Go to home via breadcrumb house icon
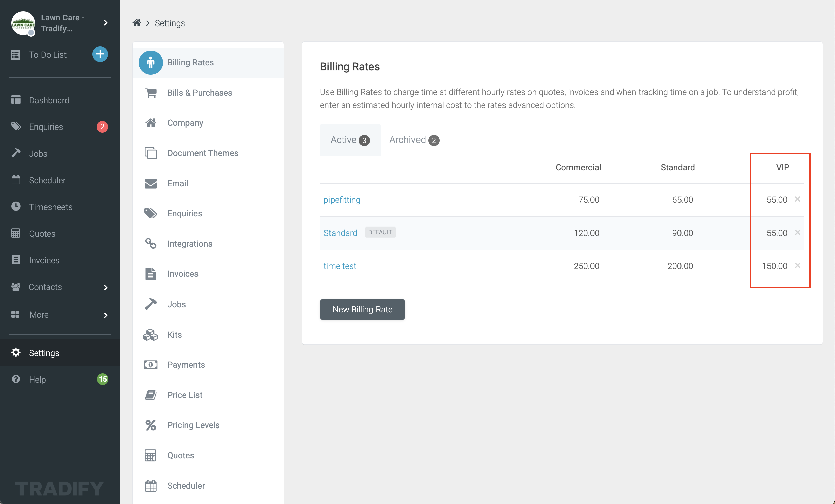Image resolution: width=835 pixels, height=504 pixels. coord(137,23)
